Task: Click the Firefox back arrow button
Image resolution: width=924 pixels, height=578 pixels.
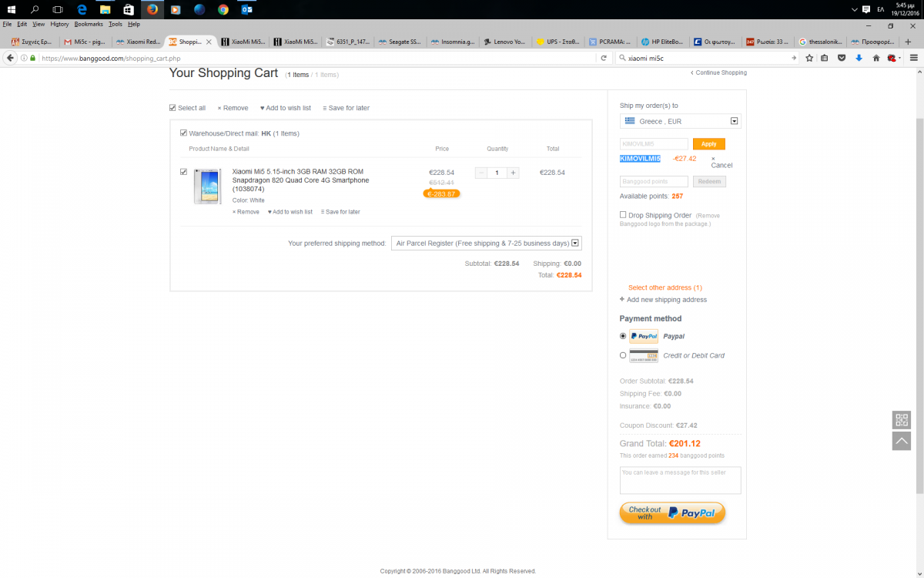Action: point(11,58)
